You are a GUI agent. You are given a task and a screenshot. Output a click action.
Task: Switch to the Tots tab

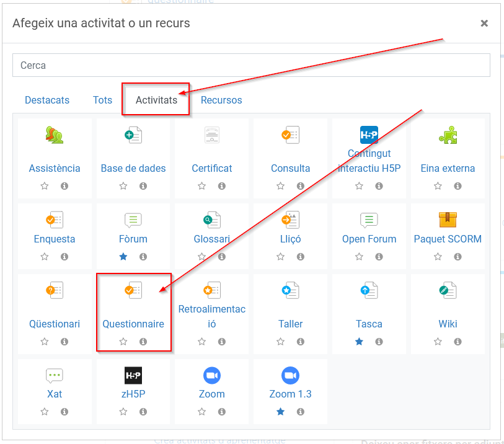(103, 100)
